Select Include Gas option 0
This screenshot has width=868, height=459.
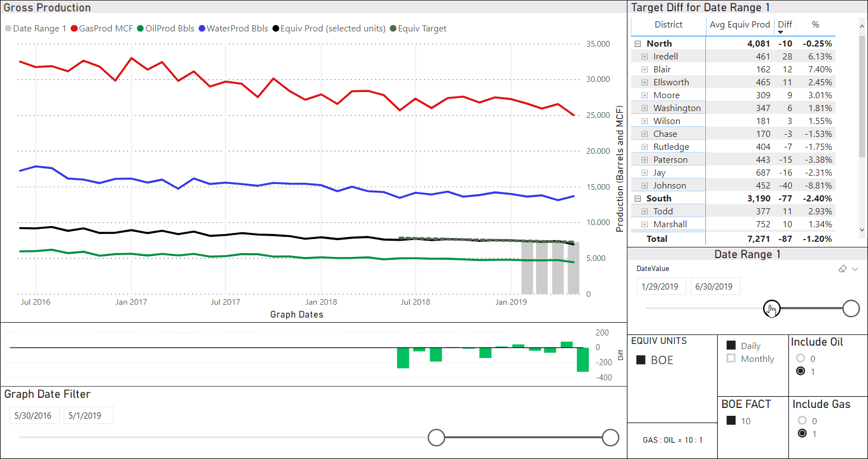click(x=802, y=421)
